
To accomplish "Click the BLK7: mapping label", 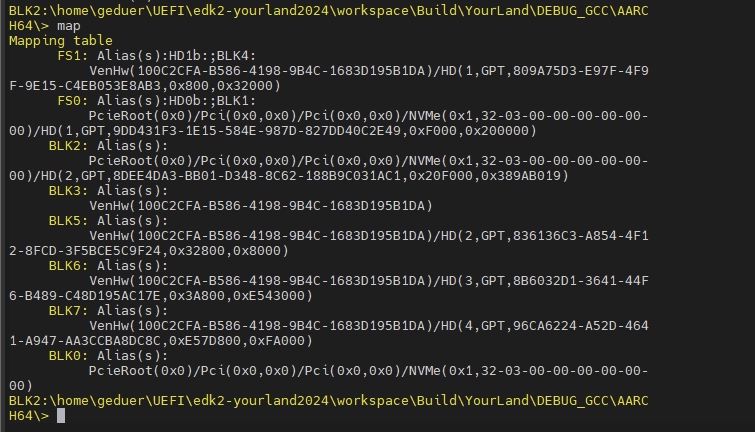I will (68, 311).
